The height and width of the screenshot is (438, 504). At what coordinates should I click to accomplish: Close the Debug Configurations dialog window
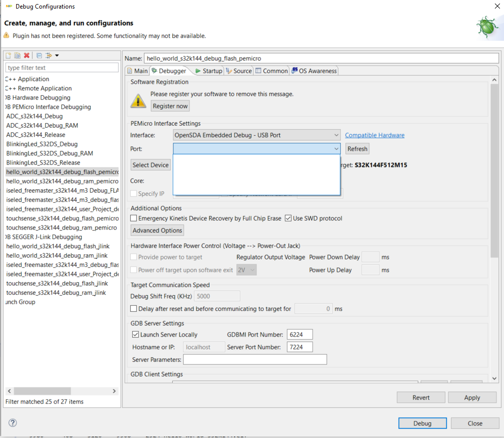pos(497,6)
